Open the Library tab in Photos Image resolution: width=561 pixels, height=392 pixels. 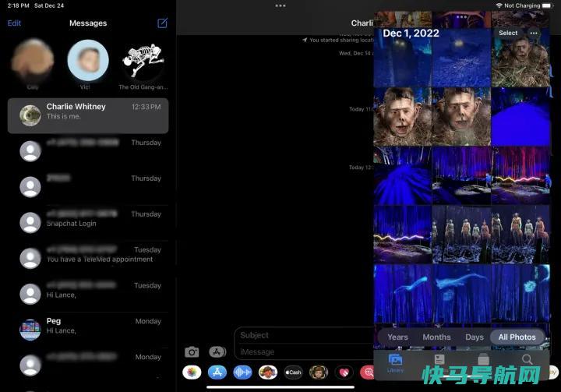[x=395, y=362]
